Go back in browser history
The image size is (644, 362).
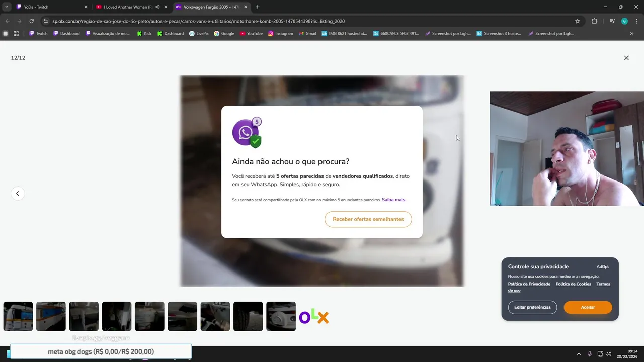pyautogui.click(x=7, y=21)
